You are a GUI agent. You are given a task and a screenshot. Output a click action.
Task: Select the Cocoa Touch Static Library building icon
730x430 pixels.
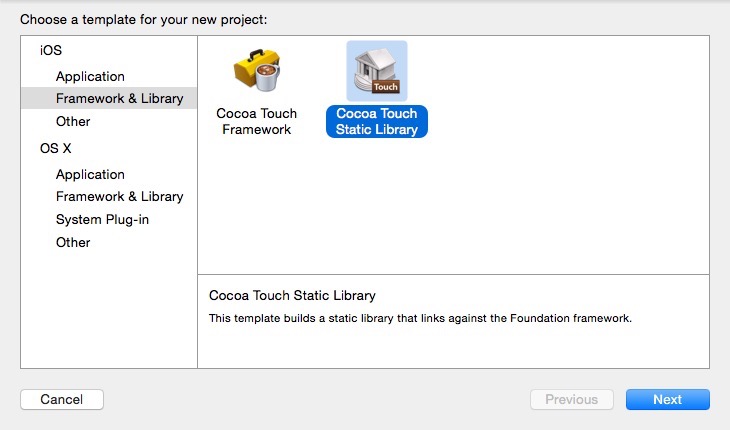click(x=376, y=70)
